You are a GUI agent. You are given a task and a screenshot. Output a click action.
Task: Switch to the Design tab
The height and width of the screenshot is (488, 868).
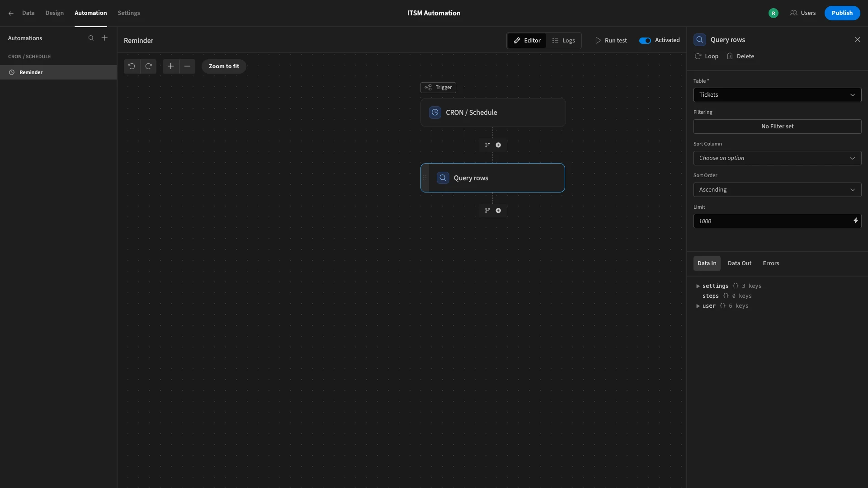(x=55, y=13)
